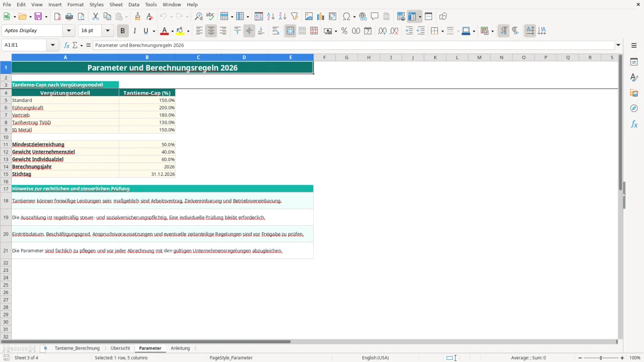This screenshot has width=644, height=362.
Task: Expand the Name Box dropdown
Action: point(53,45)
